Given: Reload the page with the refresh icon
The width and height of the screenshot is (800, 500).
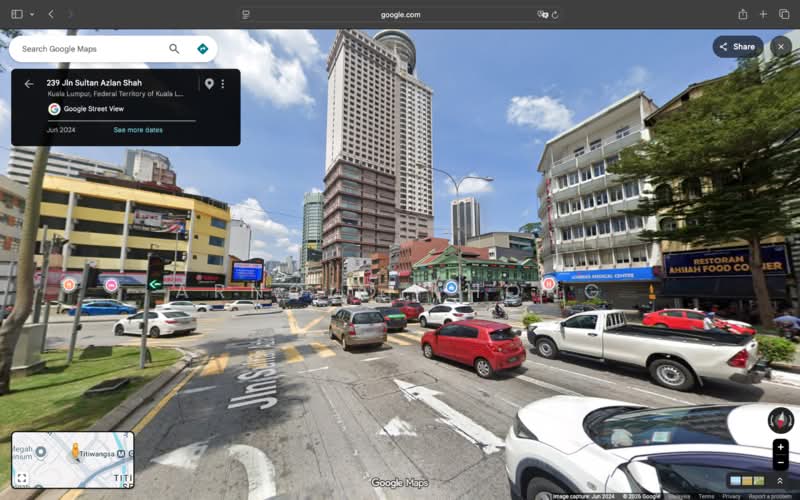Looking at the screenshot, I should (x=555, y=15).
